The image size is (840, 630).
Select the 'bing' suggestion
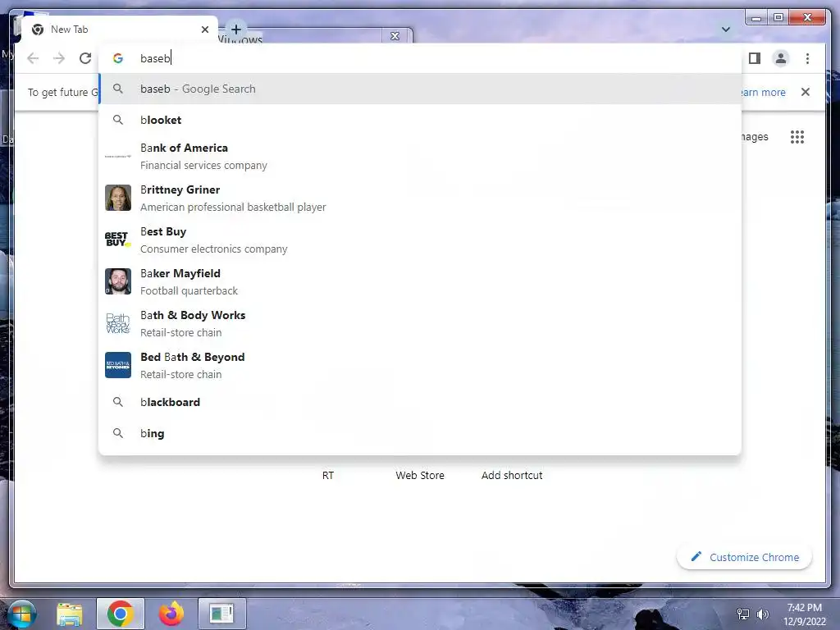(x=420, y=433)
